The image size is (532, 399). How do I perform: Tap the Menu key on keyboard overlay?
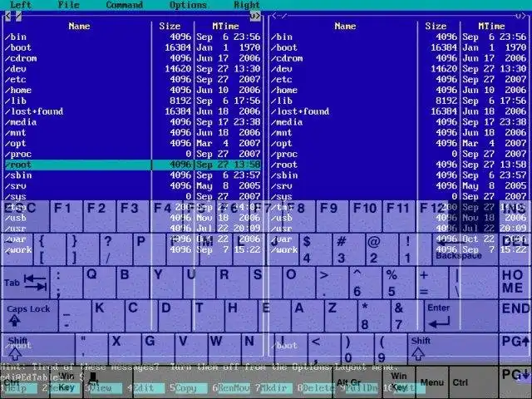[432, 382]
